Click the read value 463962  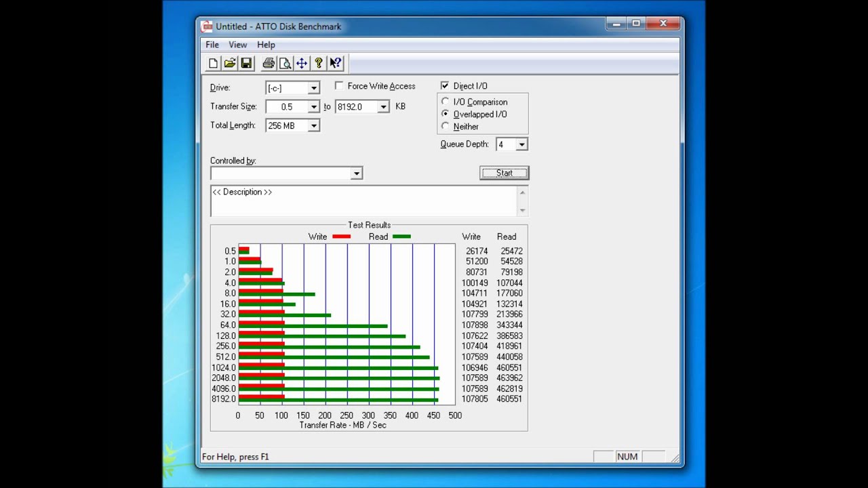point(509,378)
